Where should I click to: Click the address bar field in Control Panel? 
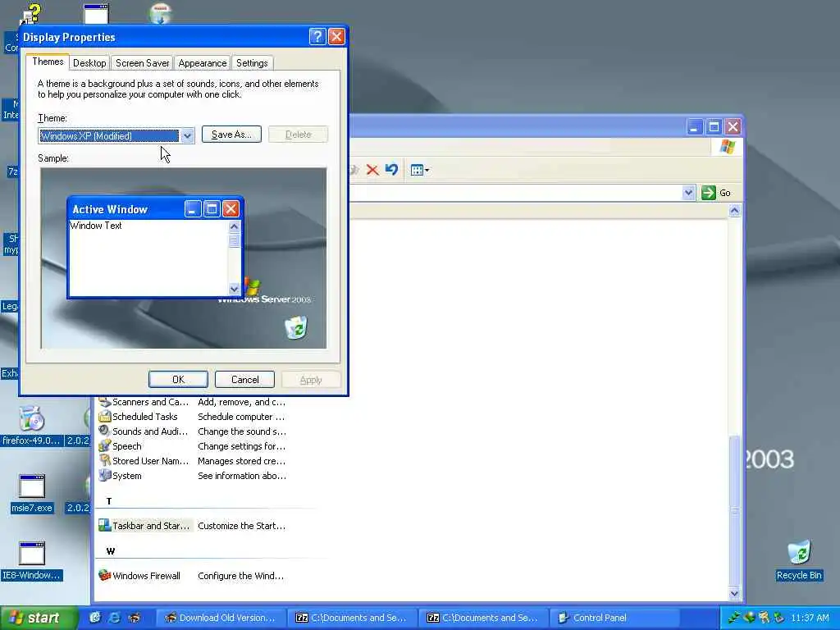click(517, 192)
